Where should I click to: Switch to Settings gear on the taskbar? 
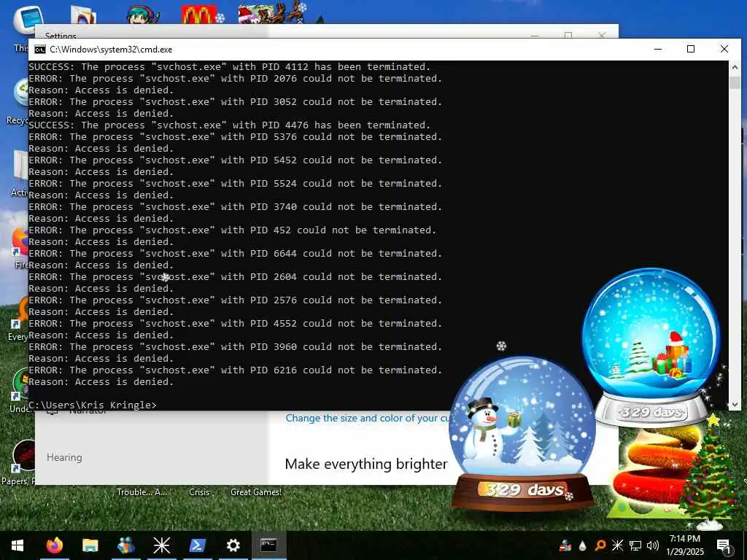point(233,545)
